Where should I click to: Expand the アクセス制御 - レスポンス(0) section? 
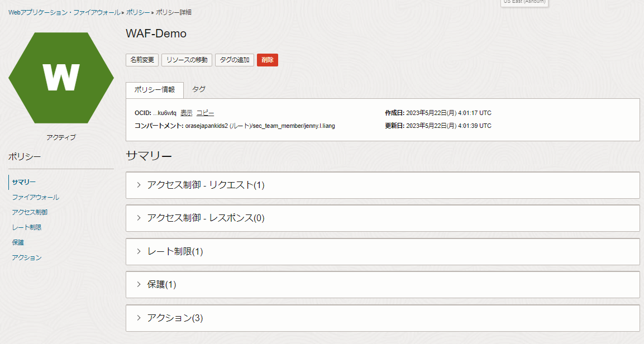(205, 218)
